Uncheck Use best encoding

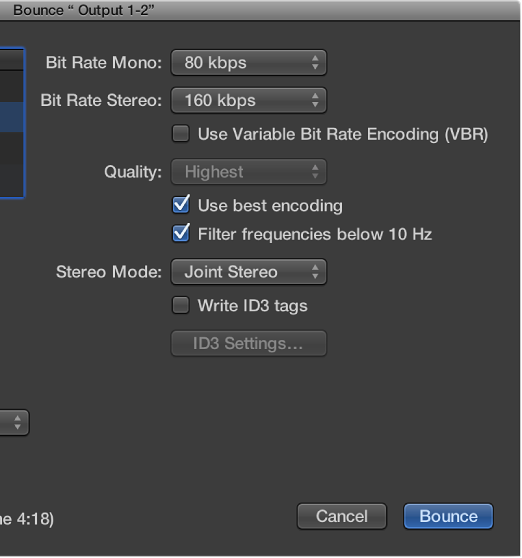tap(181, 205)
